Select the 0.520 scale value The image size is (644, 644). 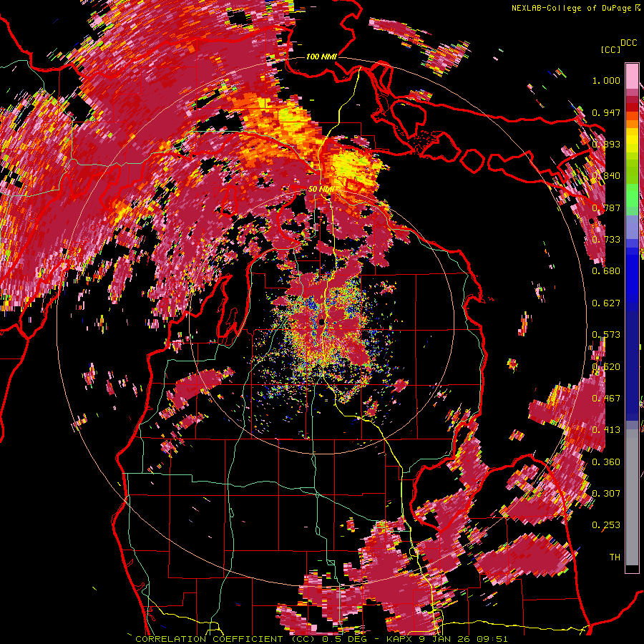[x=606, y=367]
